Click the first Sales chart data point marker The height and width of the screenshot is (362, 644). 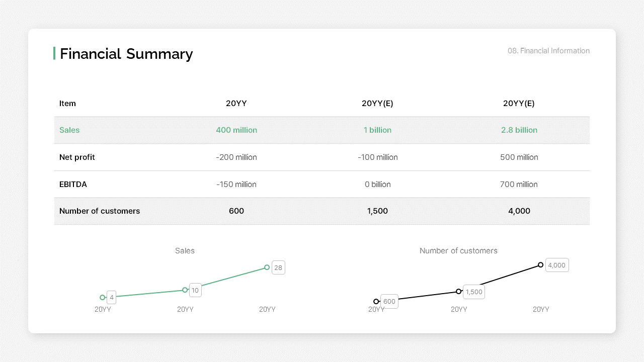click(x=103, y=297)
